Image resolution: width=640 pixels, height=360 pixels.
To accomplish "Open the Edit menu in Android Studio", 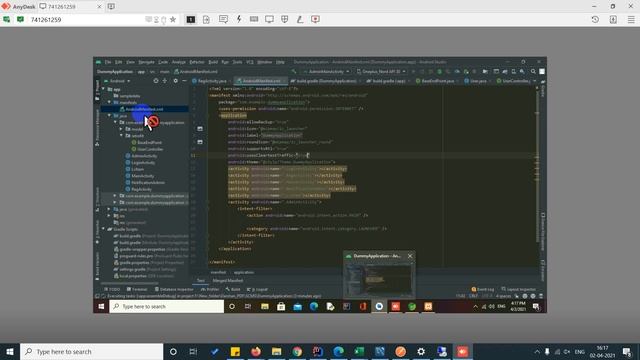I will coord(118,62).
